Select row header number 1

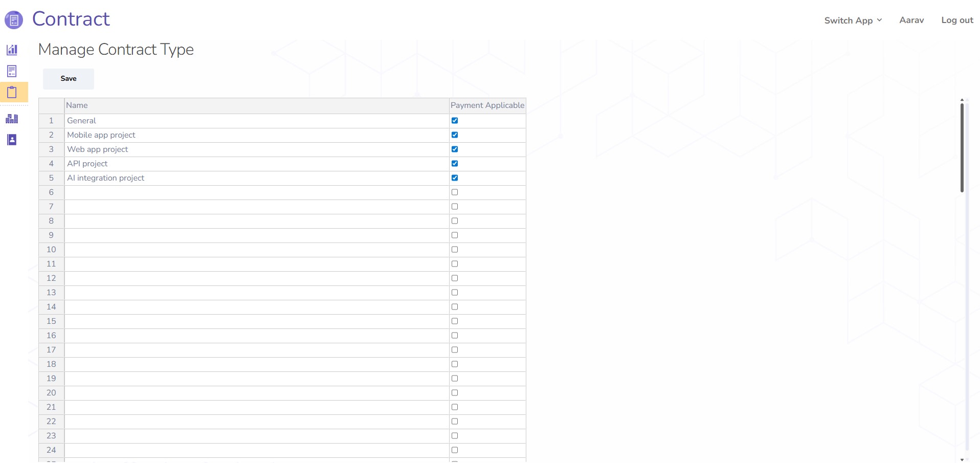(x=51, y=121)
